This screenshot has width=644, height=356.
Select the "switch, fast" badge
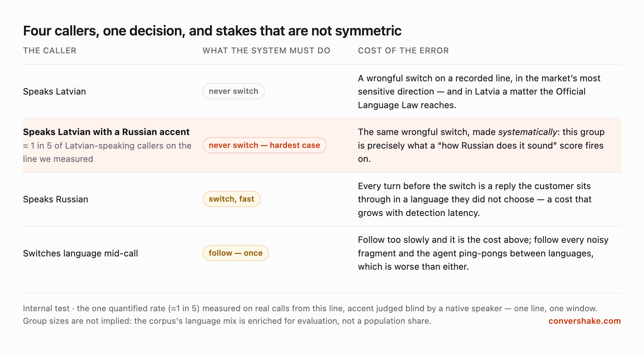(x=231, y=199)
